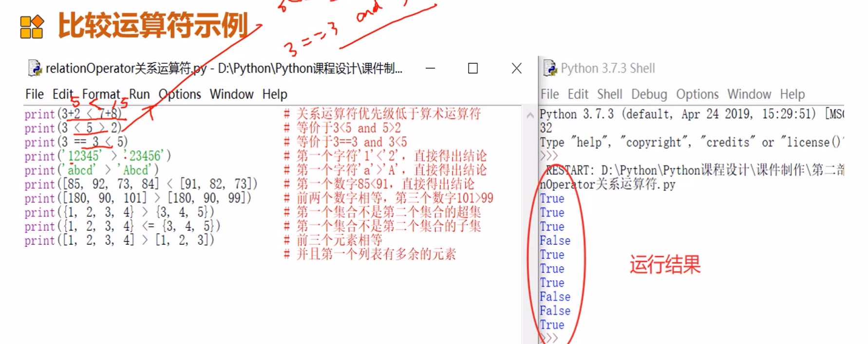Open the Shell menu in Python Shell
The height and width of the screenshot is (344, 868).
(610, 94)
